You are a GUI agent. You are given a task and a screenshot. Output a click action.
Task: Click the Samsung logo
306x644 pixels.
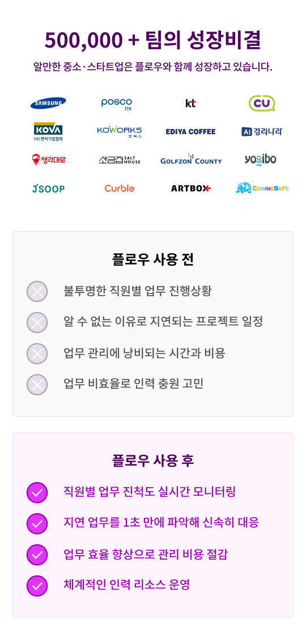(48, 103)
